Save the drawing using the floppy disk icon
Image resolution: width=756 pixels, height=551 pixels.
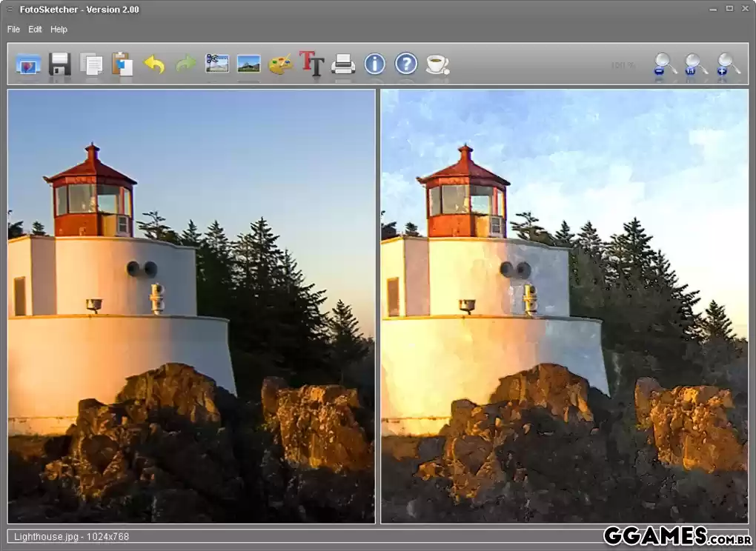point(59,64)
